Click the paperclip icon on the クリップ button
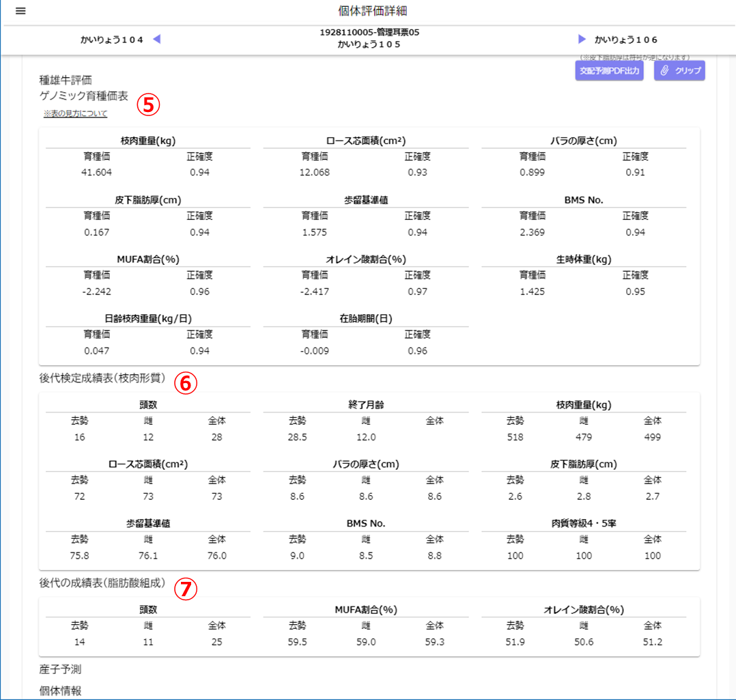The width and height of the screenshot is (736, 700). click(x=663, y=70)
